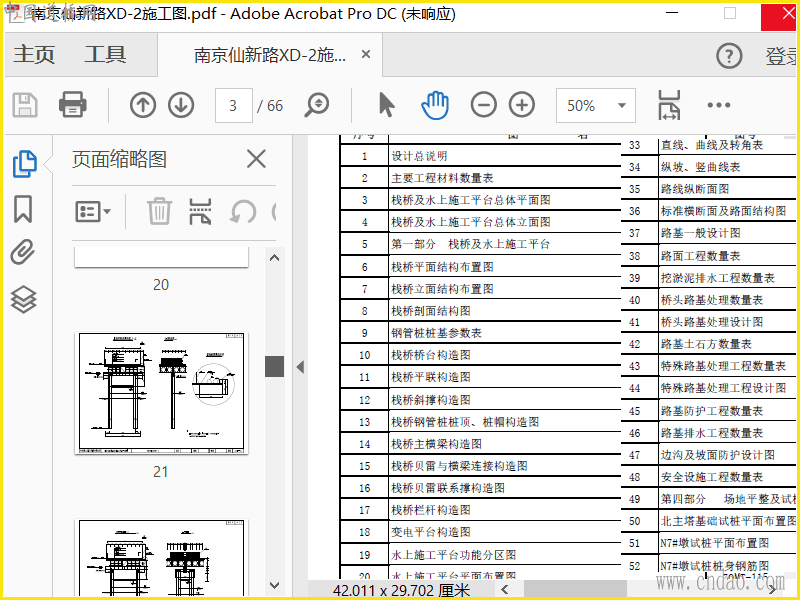Screen dimensions: 800x600
Task: Click 钢管桩桩基参数表 entry
Action: click(x=436, y=333)
